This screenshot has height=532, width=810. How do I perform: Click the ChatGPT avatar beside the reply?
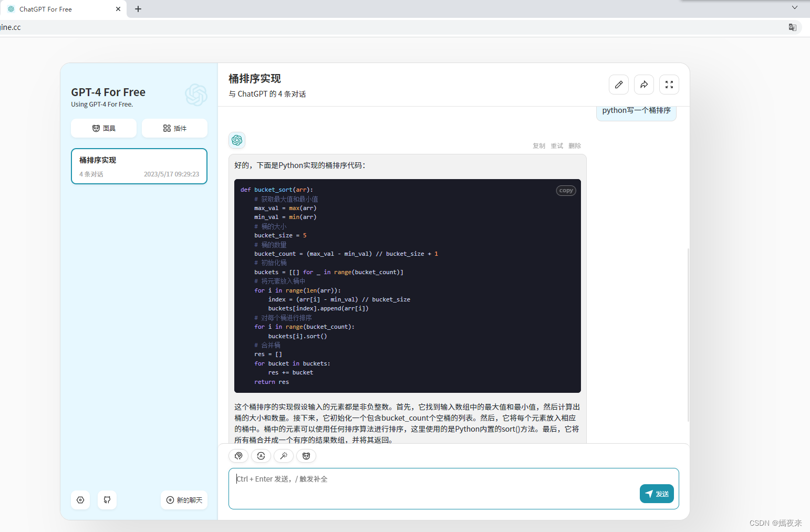point(237,140)
